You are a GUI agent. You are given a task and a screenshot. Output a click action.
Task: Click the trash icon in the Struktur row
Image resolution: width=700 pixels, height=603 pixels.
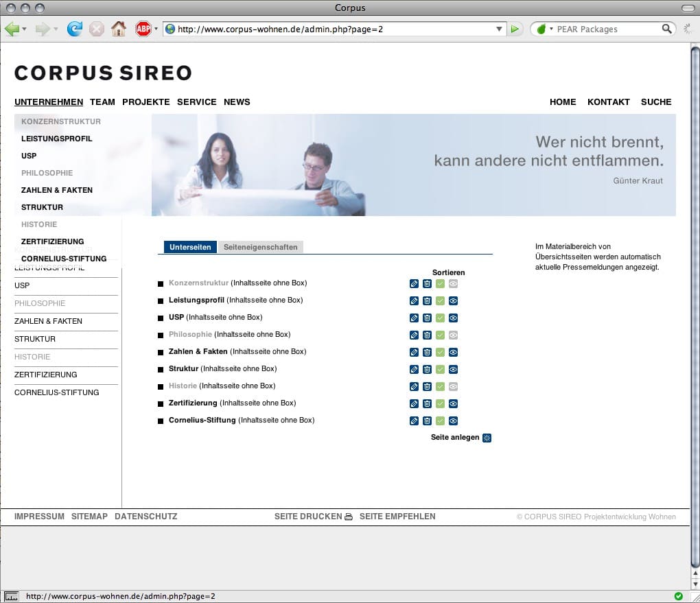coord(428,370)
